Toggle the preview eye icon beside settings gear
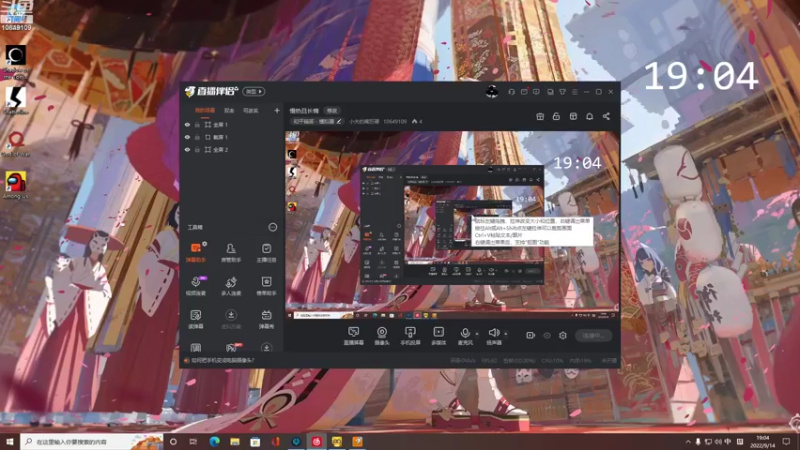This screenshot has width=800, height=450. point(547,335)
